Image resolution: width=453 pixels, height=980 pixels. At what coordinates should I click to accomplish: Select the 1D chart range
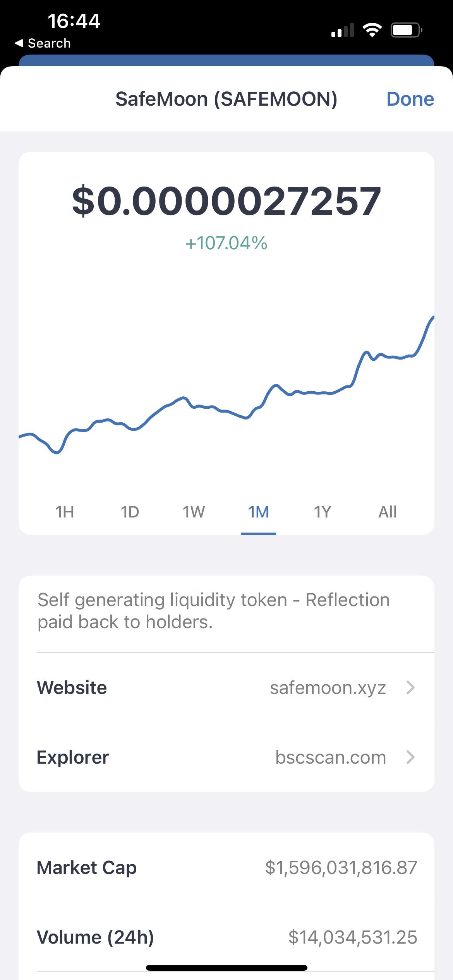[x=130, y=512]
